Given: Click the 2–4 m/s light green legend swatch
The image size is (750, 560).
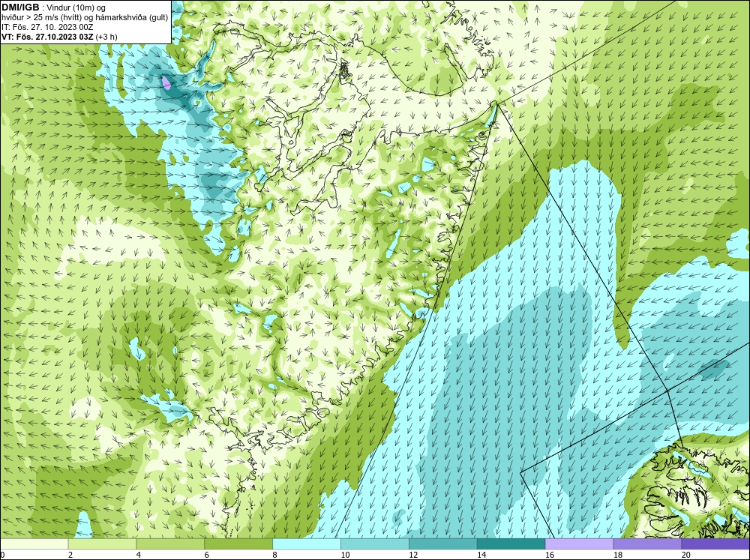Looking at the screenshot, I should [x=102, y=544].
